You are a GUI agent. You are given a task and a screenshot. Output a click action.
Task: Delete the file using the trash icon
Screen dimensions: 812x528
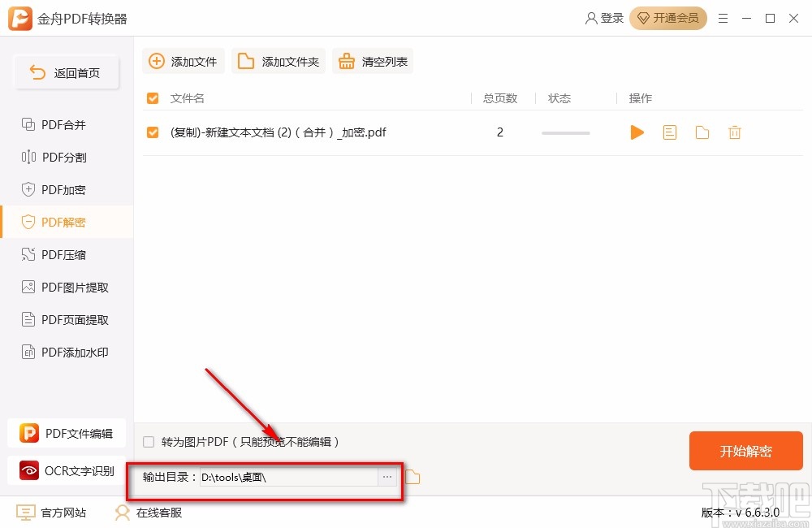click(735, 132)
